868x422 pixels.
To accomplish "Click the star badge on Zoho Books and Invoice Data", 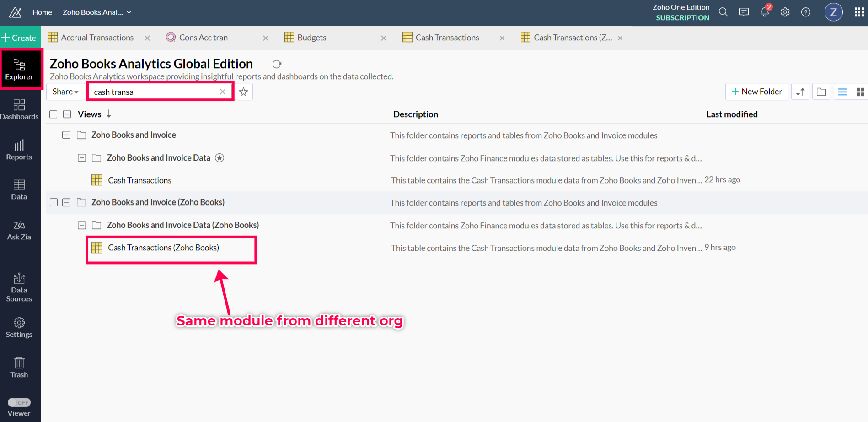I will coord(220,158).
